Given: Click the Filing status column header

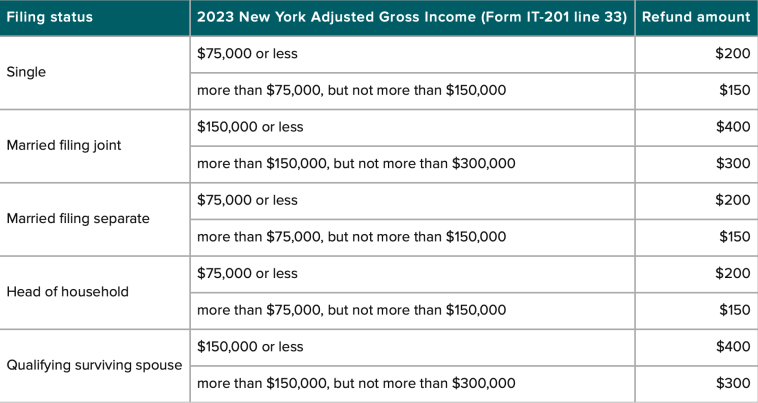Looking at the screenshot, I should tap(50, 17).
